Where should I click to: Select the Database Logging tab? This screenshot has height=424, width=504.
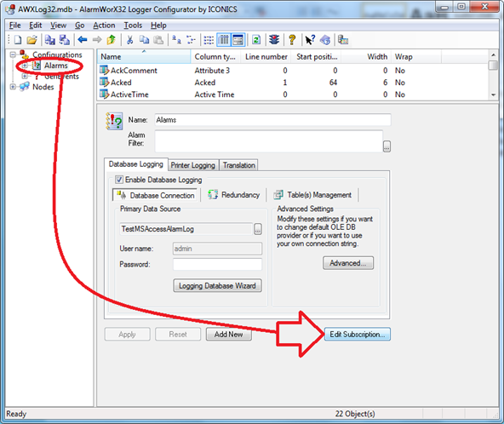pos(136,164)
